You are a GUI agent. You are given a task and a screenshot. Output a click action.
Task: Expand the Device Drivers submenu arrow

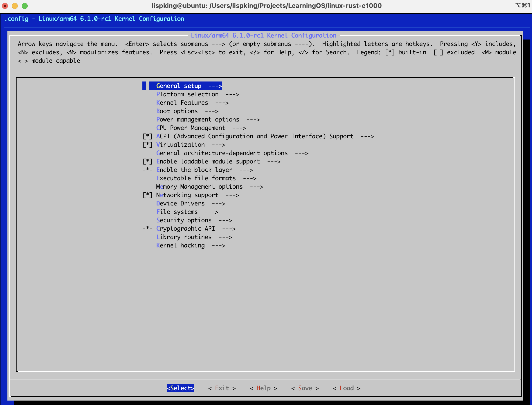(219, 204)
